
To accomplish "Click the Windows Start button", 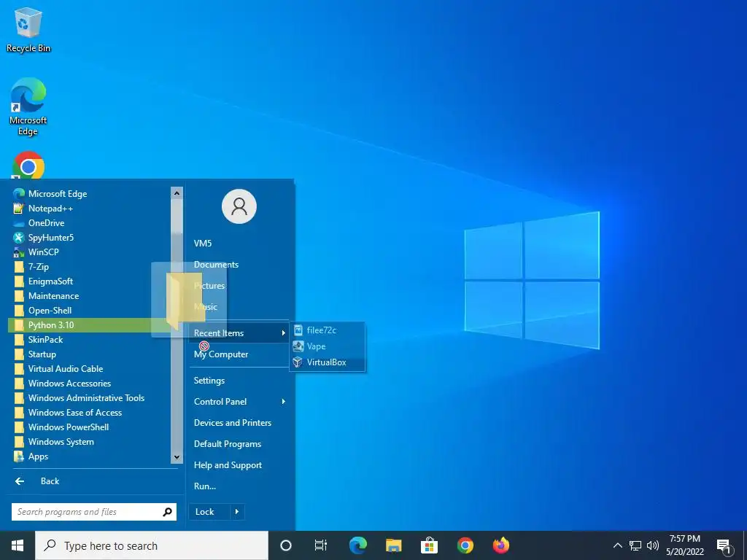I will (x=18, y=545).
